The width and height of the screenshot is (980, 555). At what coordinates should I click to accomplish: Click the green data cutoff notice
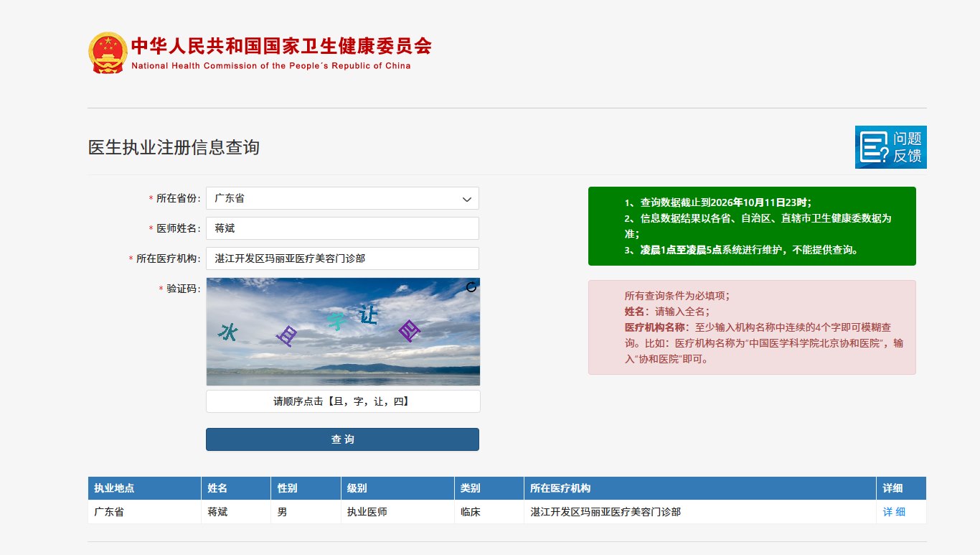752,226
